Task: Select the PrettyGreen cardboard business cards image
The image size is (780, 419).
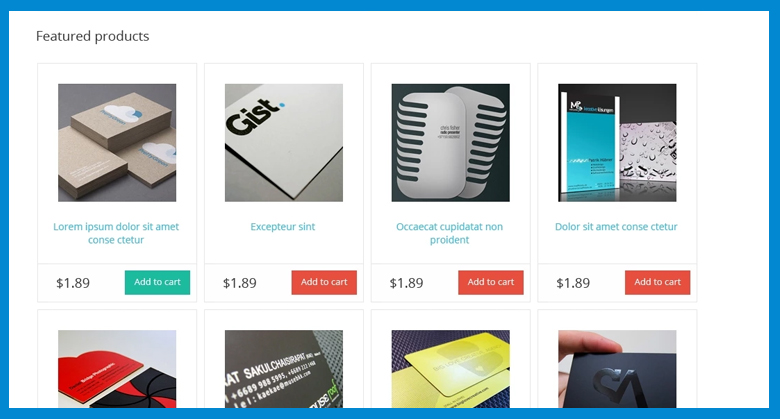Action: (x=117, y=142)
